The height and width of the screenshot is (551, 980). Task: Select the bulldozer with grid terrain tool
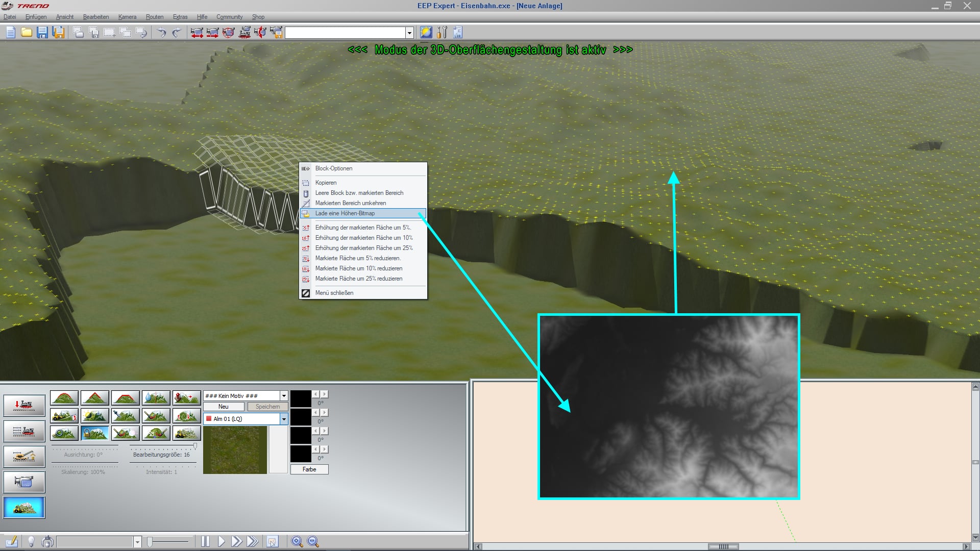[x=187, y=434]
